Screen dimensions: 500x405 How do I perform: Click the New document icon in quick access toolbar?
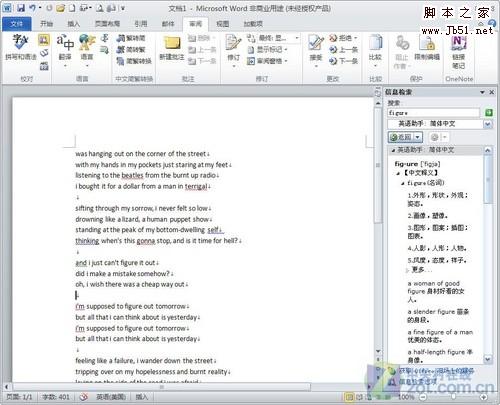(72, 8)
